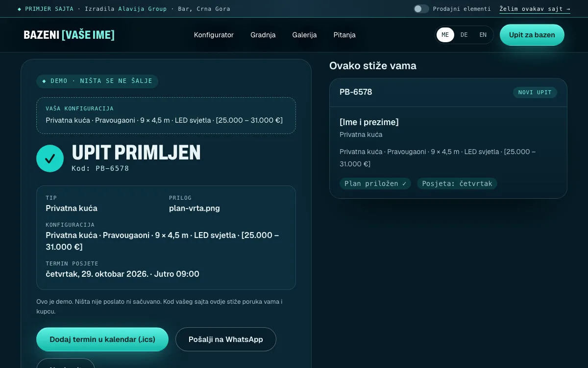Select ME language option
The image size is (588, 368).
445,35
